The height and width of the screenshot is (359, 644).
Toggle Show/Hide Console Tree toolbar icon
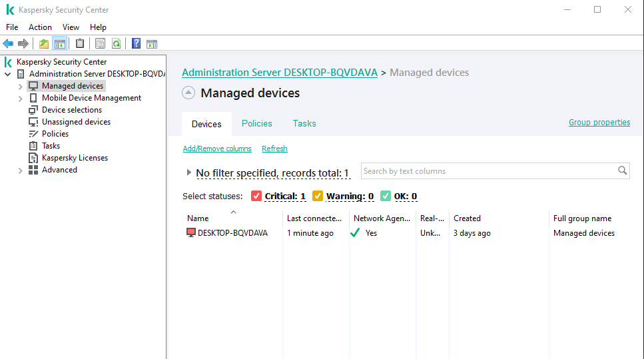pos(60,44)
